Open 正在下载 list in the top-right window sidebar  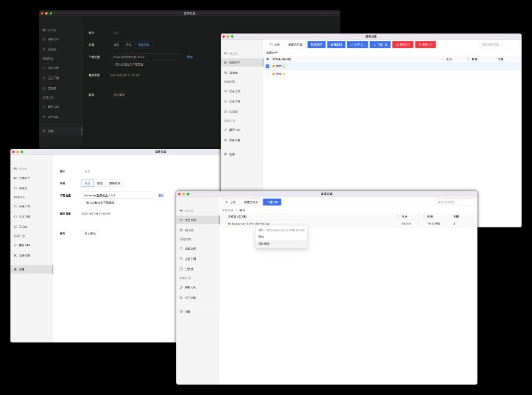(235, 102)
